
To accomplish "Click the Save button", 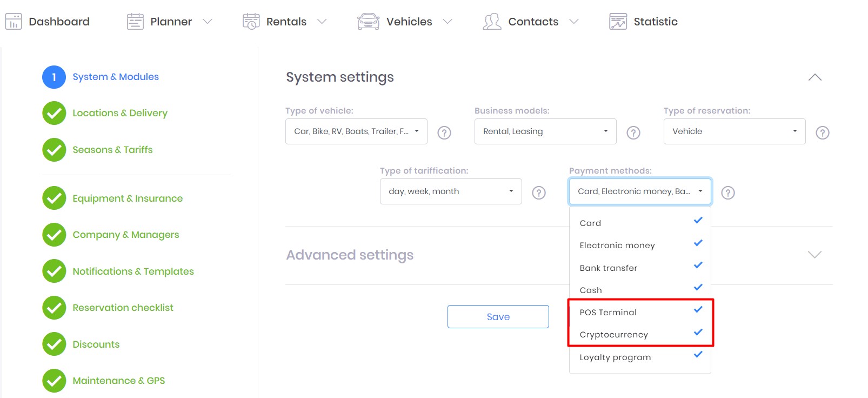I will click(498, 317).
